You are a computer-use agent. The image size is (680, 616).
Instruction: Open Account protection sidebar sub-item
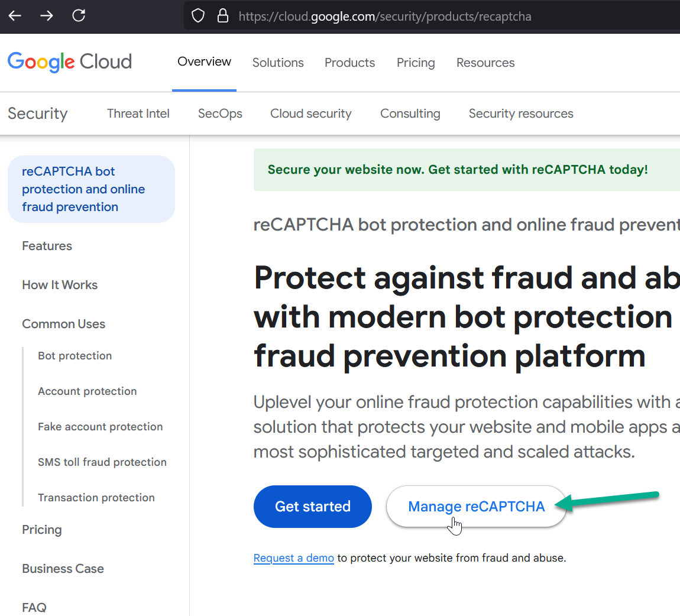point(87,391)
